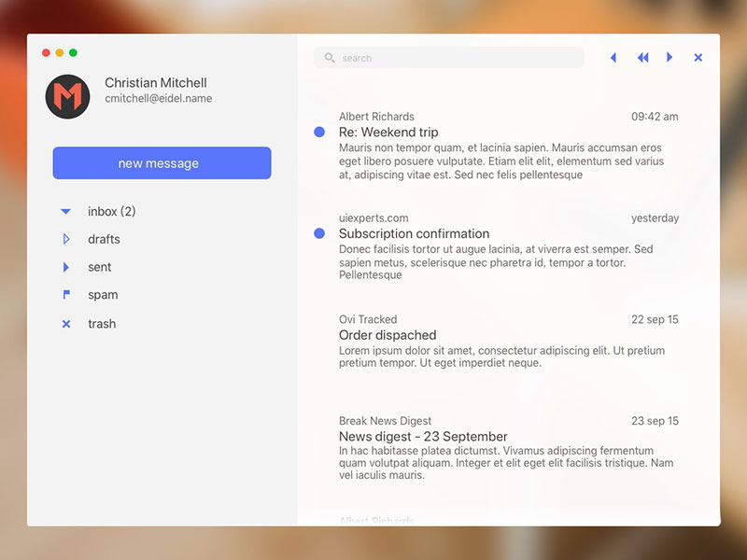Click the magnifier icon in the search bar
Screen dimensions: 747x560
[330, 58]
